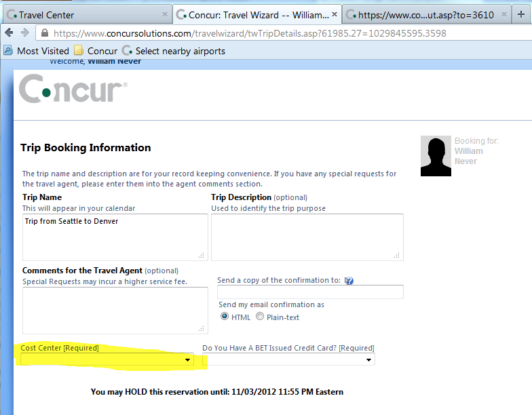Viewport: 532px width, 415px height.
Task: Click the browser forward arrow
Action: [x=24, y=33]
